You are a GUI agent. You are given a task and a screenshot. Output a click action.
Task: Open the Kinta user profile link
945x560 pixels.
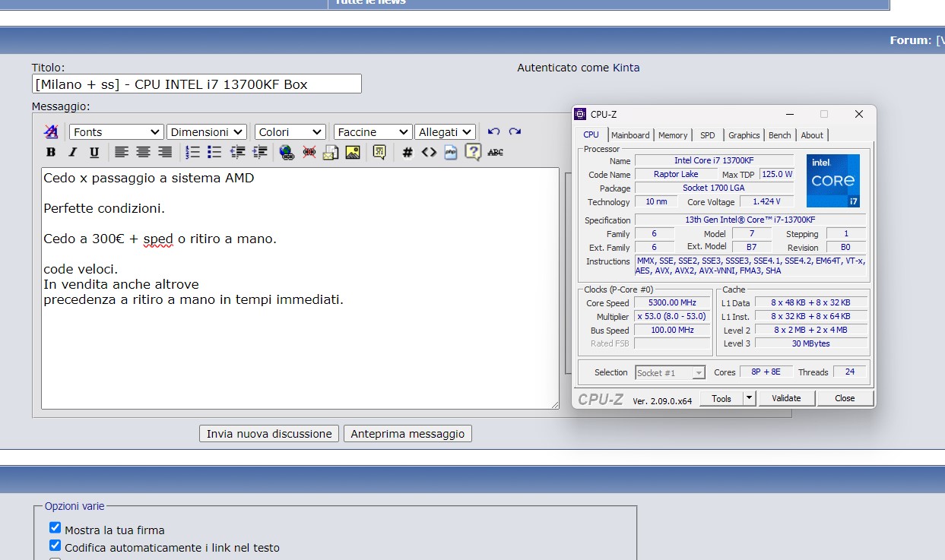click(626, 68)
